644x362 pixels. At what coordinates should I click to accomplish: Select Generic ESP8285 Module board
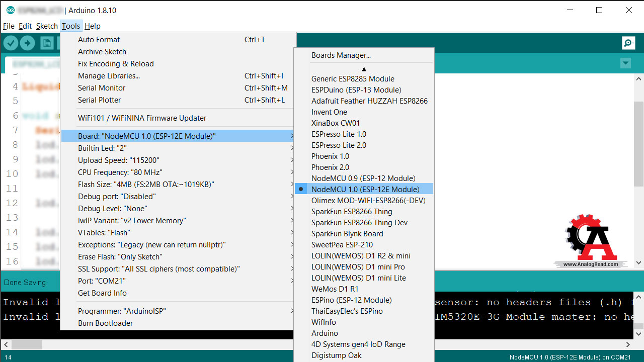click(x=364, y=78)
